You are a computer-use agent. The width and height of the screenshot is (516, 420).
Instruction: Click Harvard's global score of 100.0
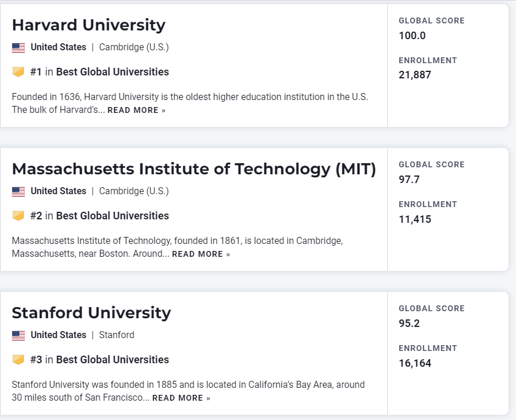412,36
